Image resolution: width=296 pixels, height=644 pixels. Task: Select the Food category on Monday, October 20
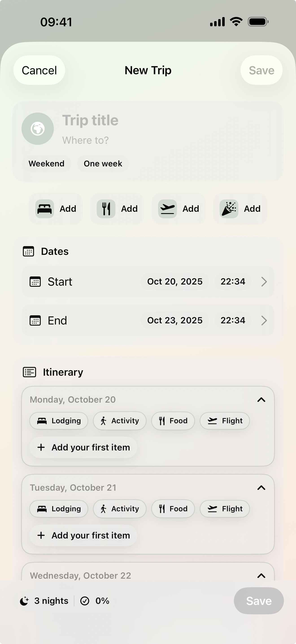[173, 421]
